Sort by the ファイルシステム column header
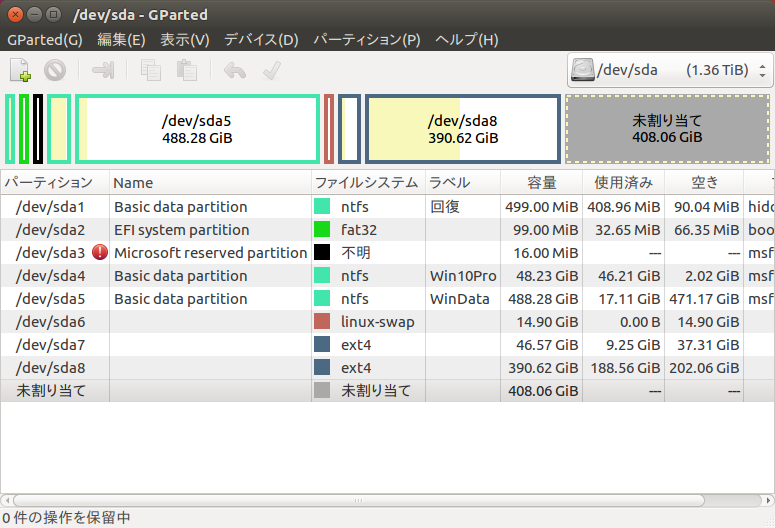Viewport: 775px width, 528px height. click(366, 183)
